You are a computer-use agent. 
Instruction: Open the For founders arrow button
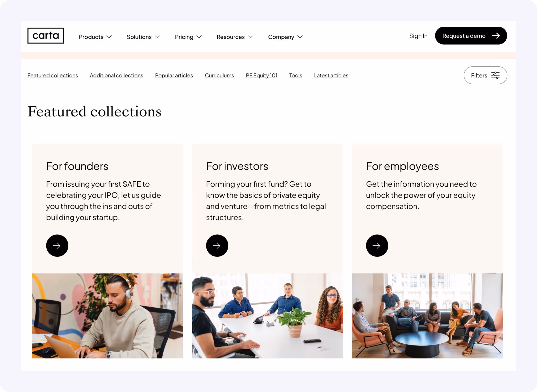click(57, 246)
